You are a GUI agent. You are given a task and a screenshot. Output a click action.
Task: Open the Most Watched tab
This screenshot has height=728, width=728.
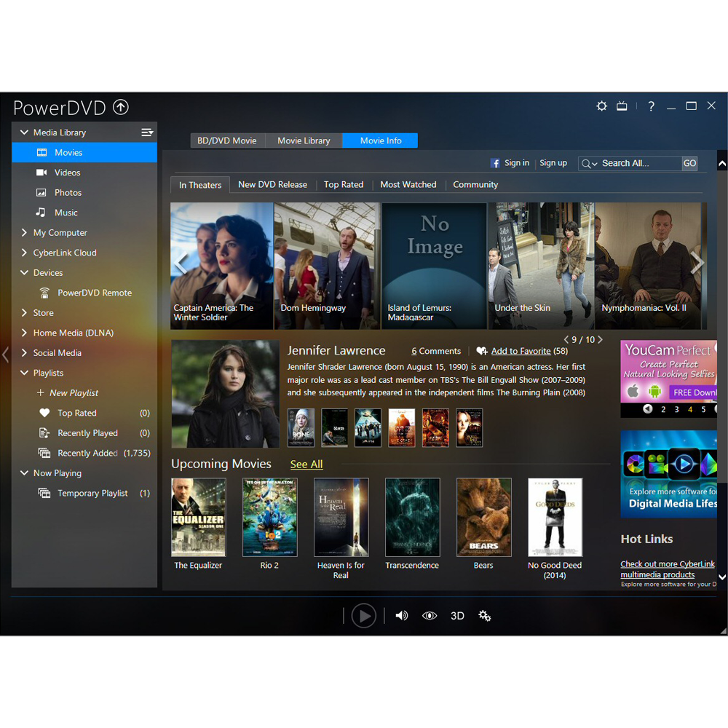click(x=408, y=184)
